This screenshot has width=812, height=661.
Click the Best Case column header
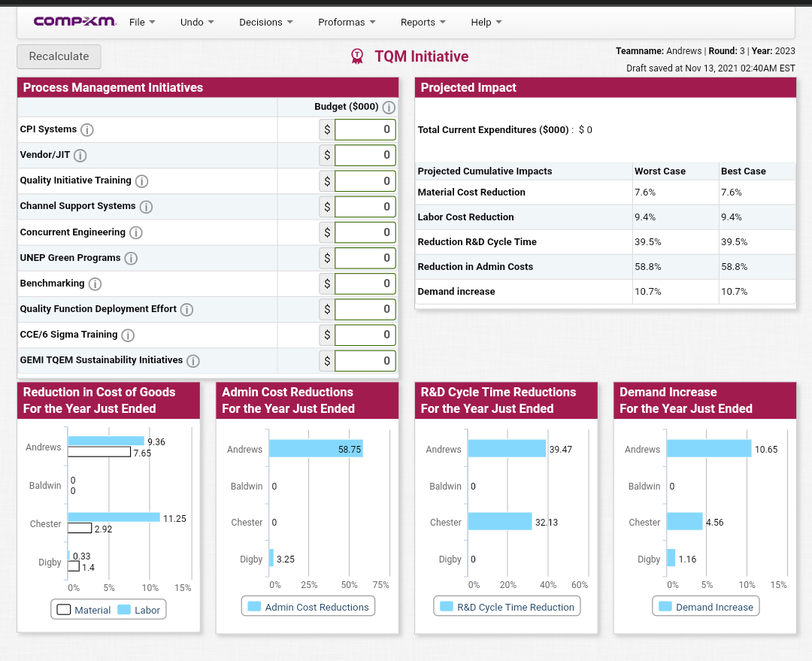pyautogui.click(x=744, y=171)
